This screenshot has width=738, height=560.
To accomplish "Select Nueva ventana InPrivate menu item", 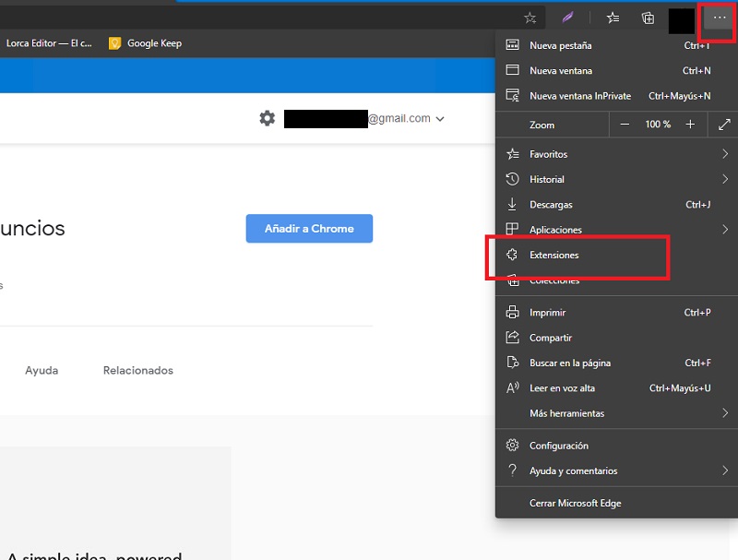I will (616, 96).
